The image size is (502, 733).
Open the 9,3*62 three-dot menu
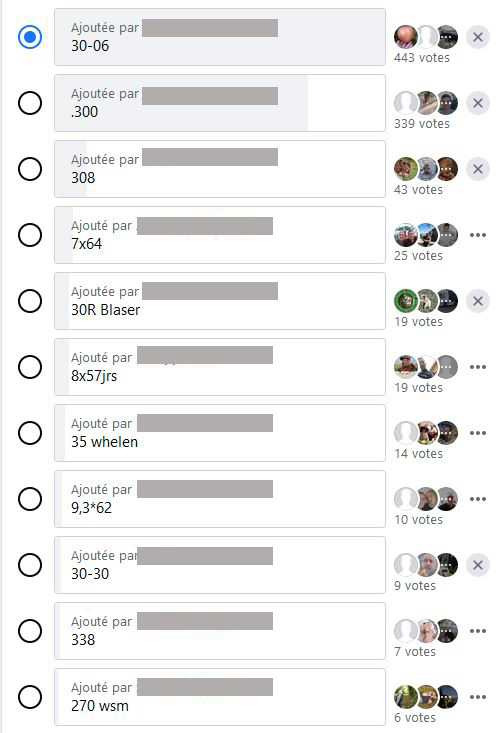click(x=478, y=499)
